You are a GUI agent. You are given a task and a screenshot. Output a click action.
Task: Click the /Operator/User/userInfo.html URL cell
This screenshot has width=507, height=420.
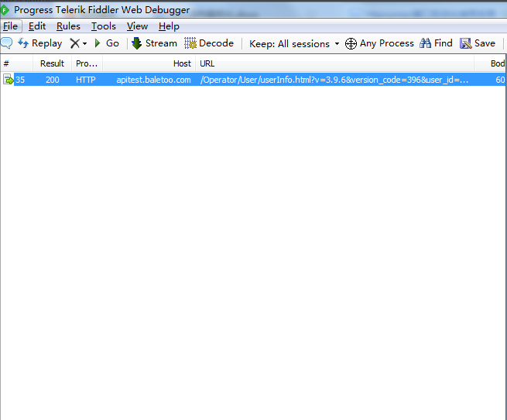tap(334, 80)
